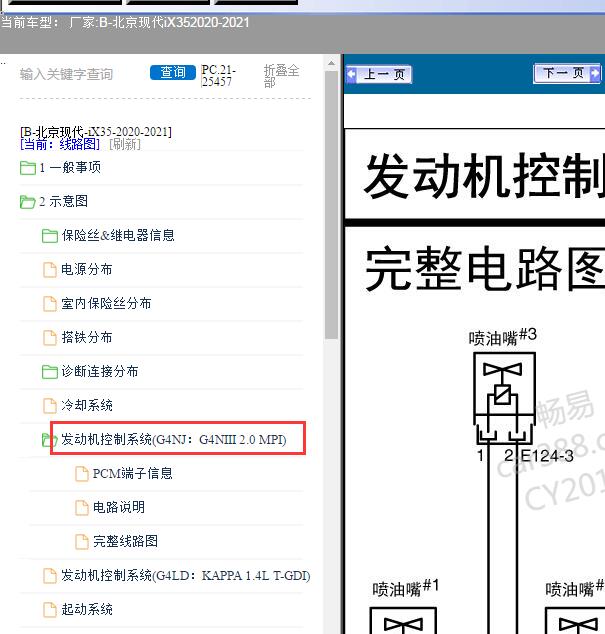This screenshot has width=605, height=634.
Task: Open the 完整线路图 page icon
Action: (x=82, y=541)
